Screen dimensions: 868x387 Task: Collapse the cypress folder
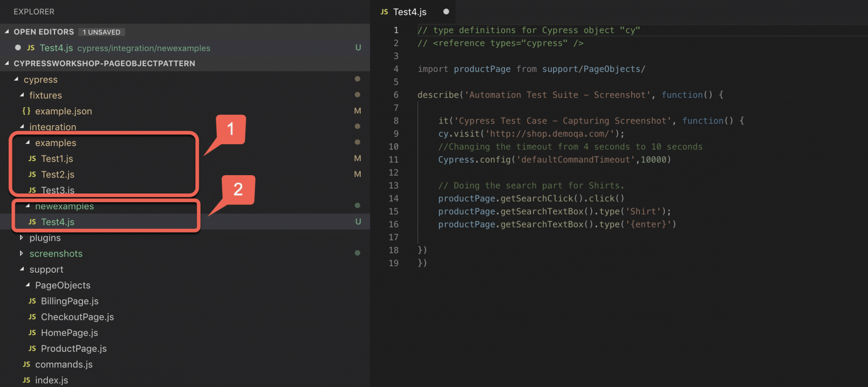16,79
